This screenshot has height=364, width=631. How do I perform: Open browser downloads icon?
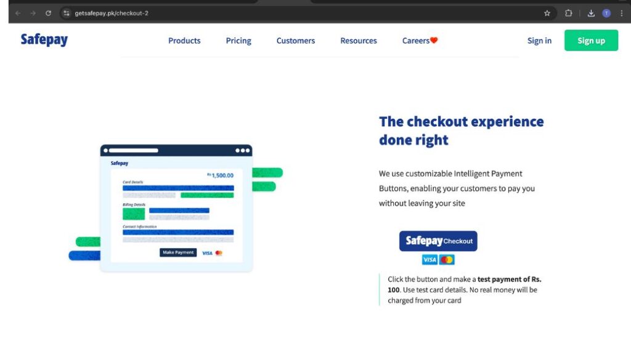point(591,14)
